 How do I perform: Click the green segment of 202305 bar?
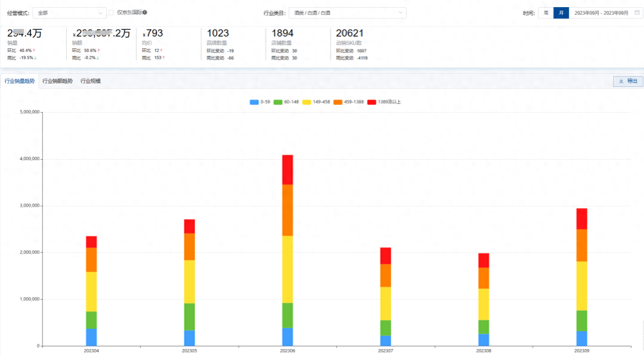click(x=190, y=317)
